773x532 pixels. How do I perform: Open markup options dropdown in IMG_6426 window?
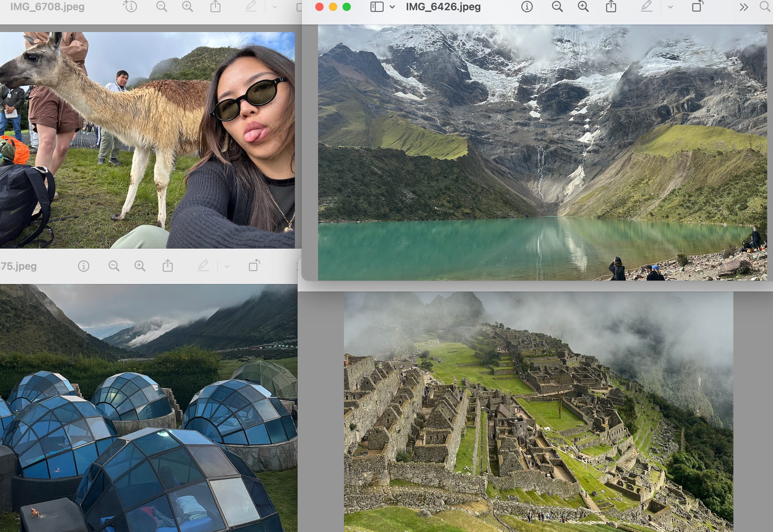click(x=670, y=7)
